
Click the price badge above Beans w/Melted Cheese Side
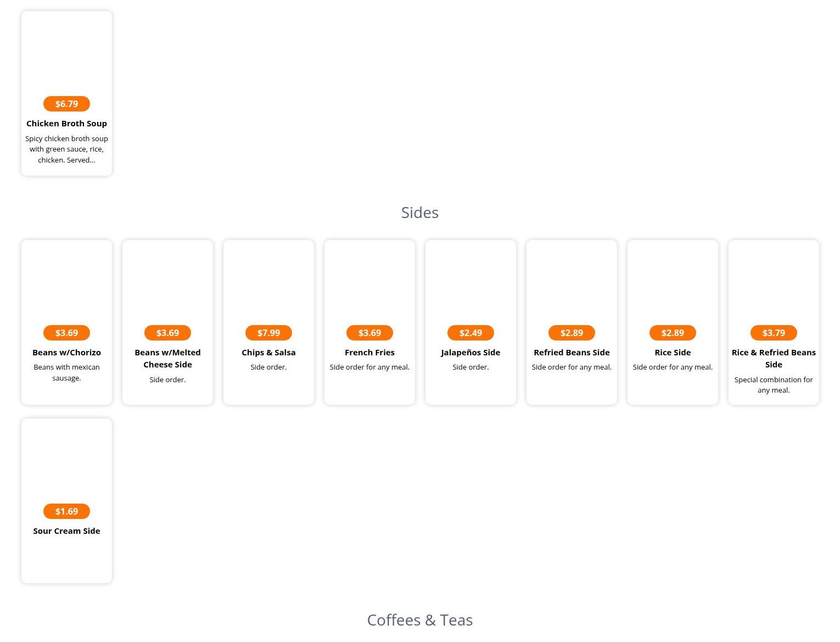(167, 333)
